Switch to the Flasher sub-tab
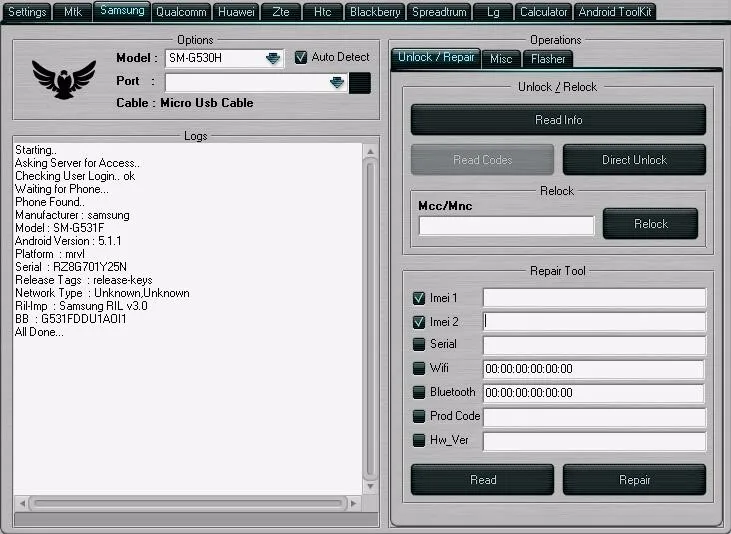731x534 pixels. coord(548,59)
